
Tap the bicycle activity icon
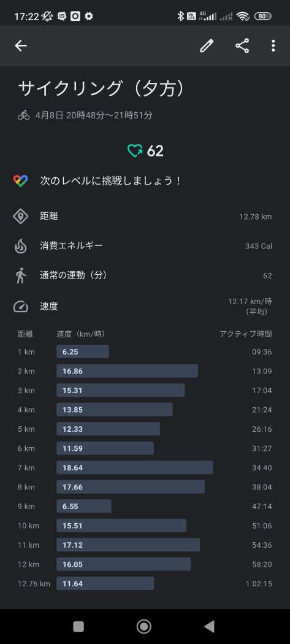23,115
